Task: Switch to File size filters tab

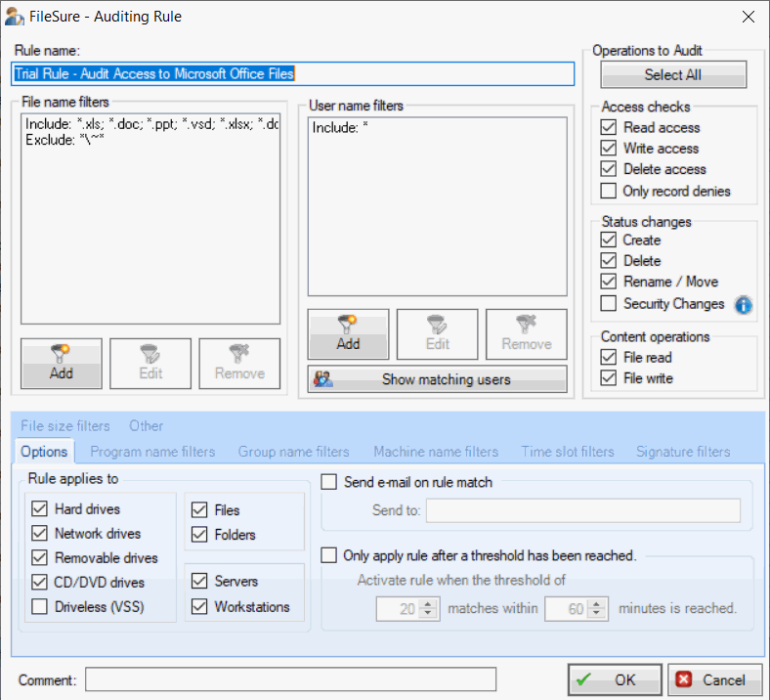Action: tap(65, 426)
